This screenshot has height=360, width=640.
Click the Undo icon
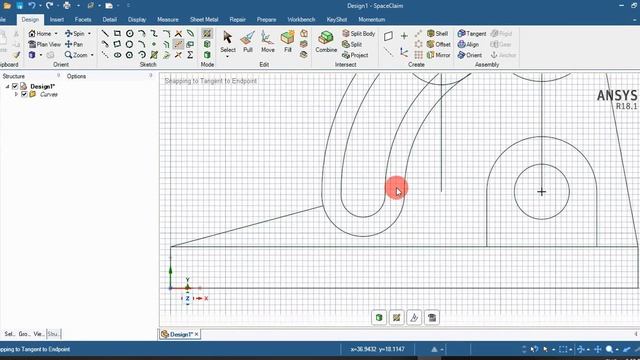coord(32,6)
